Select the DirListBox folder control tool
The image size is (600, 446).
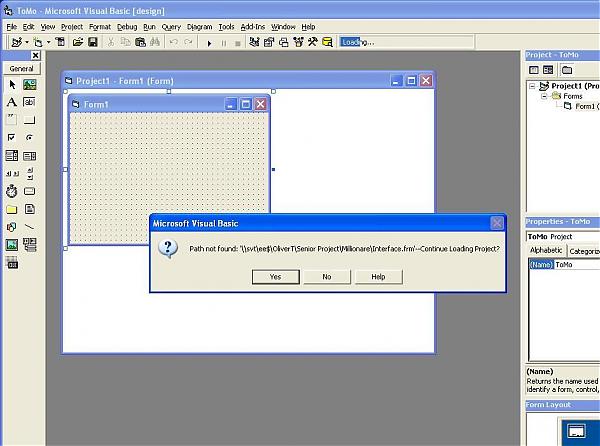(12, 209)
